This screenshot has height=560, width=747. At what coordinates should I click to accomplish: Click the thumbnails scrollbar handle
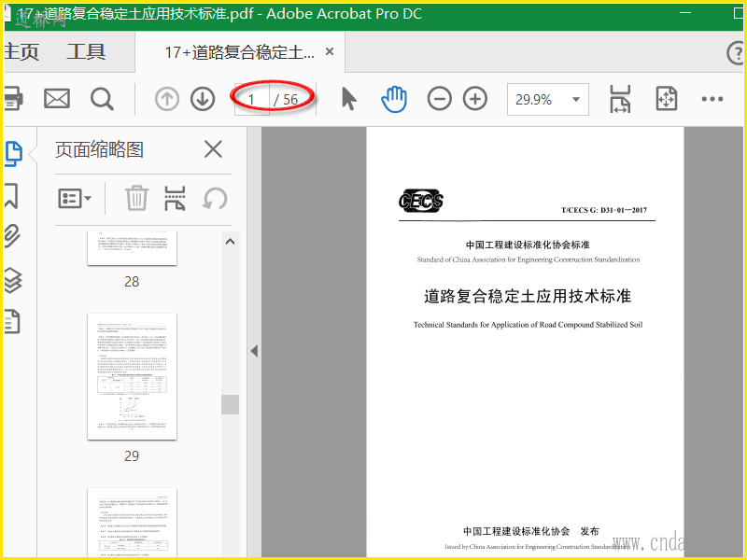click(x=230, y=404)
